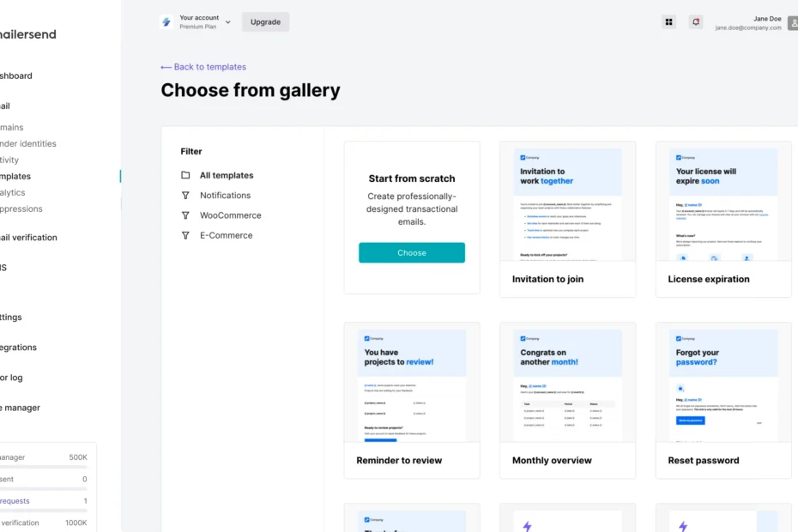
Task: Filter by Notifications
Action: pos(226,196)
